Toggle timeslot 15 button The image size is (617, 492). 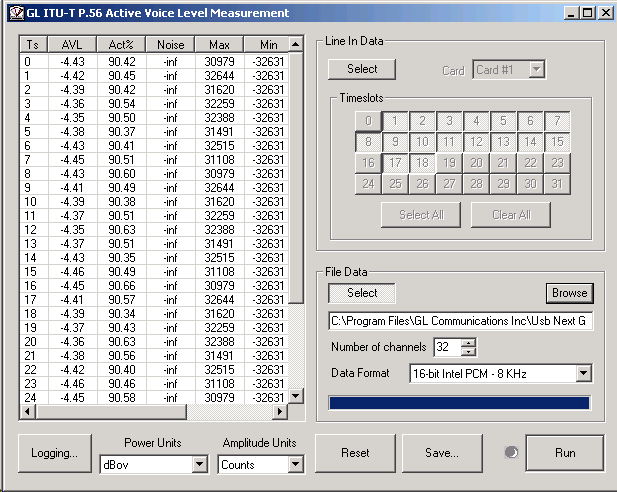click(557, 142)
